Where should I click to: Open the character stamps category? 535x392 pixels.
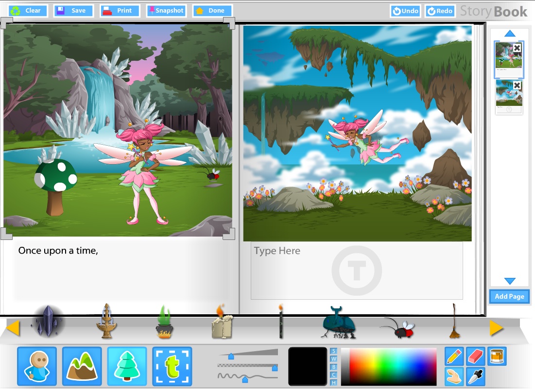(x=36, y=366)
